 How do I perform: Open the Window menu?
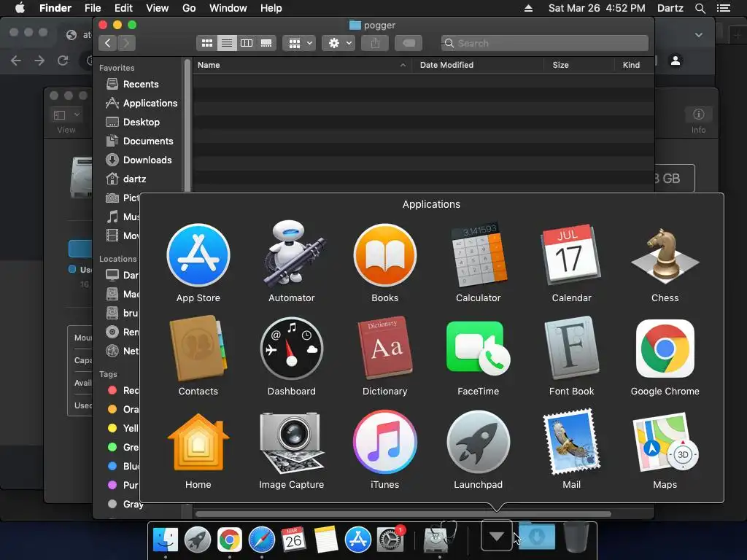(x=228, y=8)
